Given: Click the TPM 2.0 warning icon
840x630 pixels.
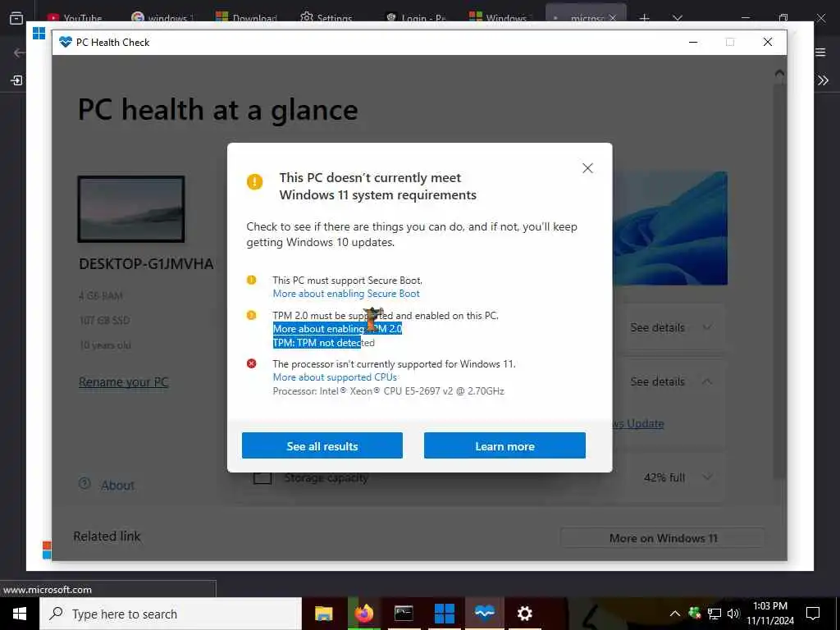Looking at the screenshot, I should click(x=251, y=315).
